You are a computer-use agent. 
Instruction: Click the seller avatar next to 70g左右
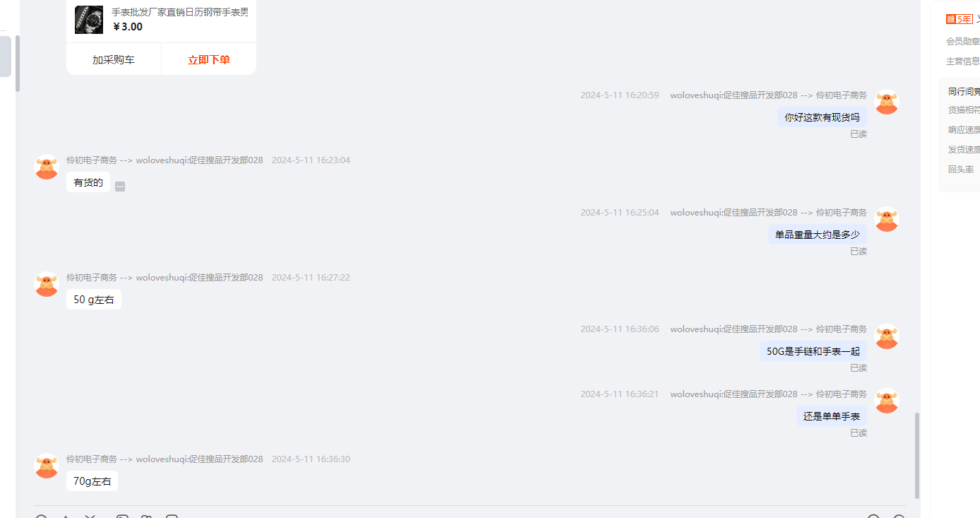point(47,466)
